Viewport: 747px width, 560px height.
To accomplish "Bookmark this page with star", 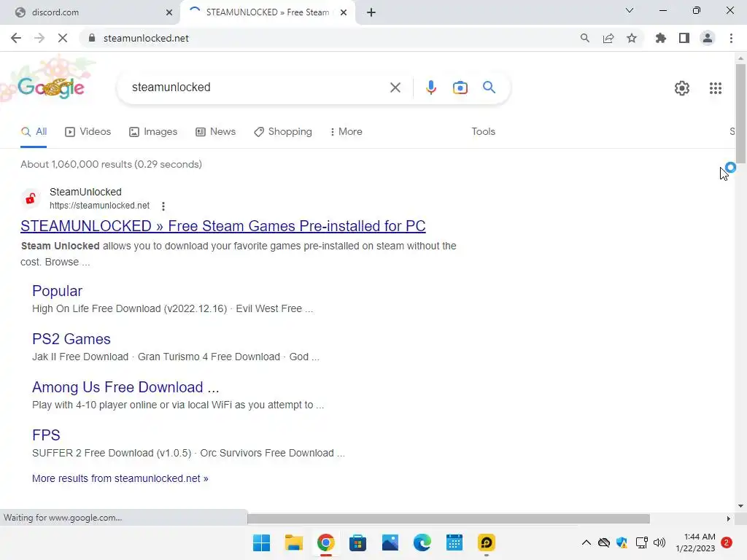I will point(632,38).
